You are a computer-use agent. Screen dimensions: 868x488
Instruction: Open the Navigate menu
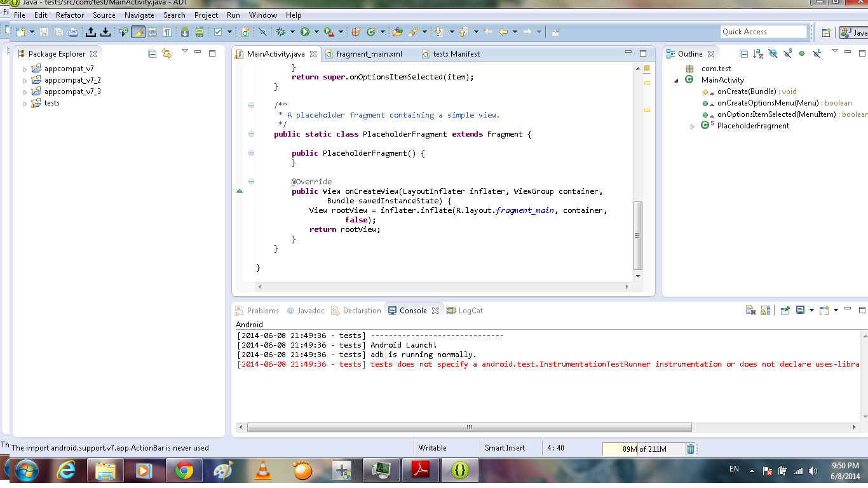(x=139, y=15)
